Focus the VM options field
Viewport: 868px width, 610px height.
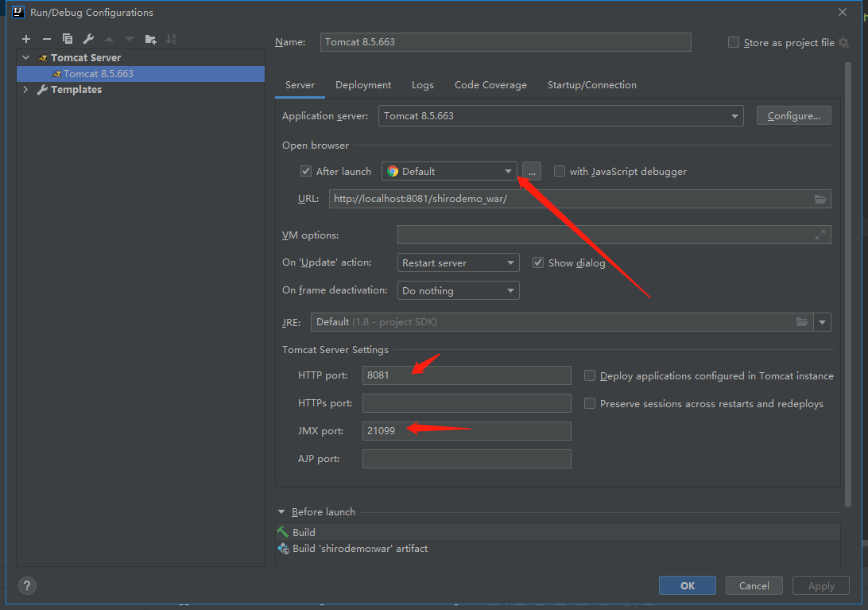pos(614,235)
